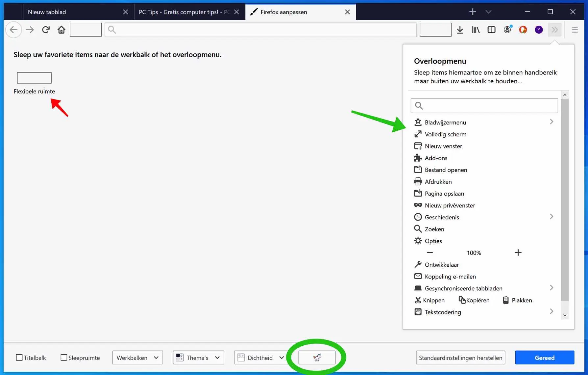This screenshot has width=588, height=375.
Task: Enable the Titelbalk checkbox
Action: 19,357
